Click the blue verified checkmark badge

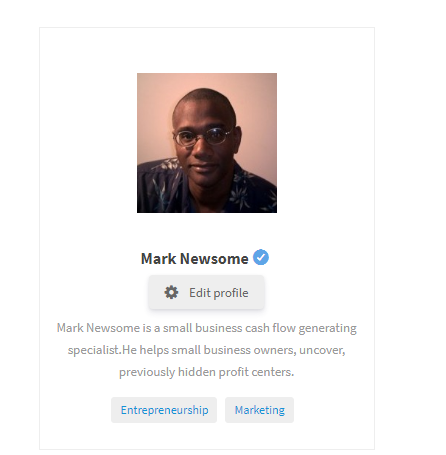261,257
